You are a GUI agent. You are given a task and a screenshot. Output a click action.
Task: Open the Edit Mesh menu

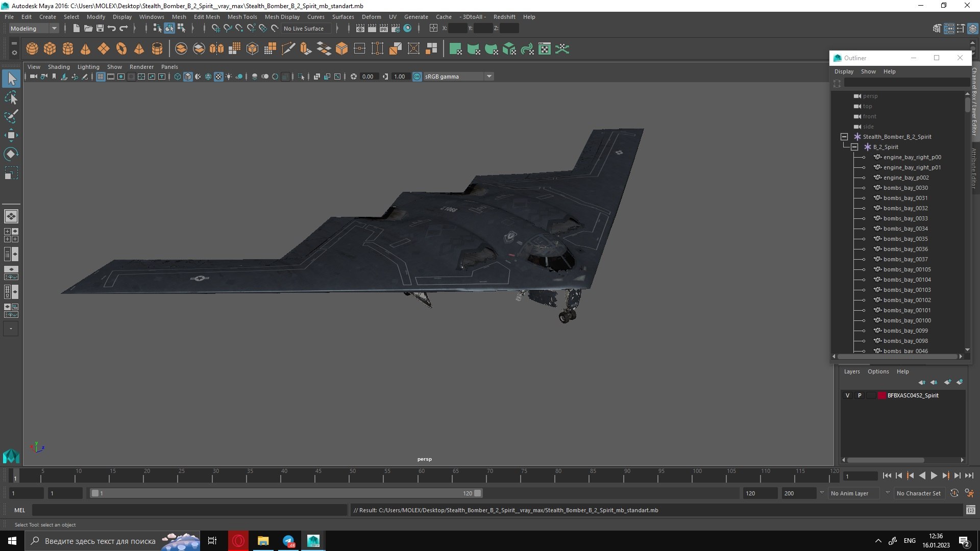[x=207, y=17]
